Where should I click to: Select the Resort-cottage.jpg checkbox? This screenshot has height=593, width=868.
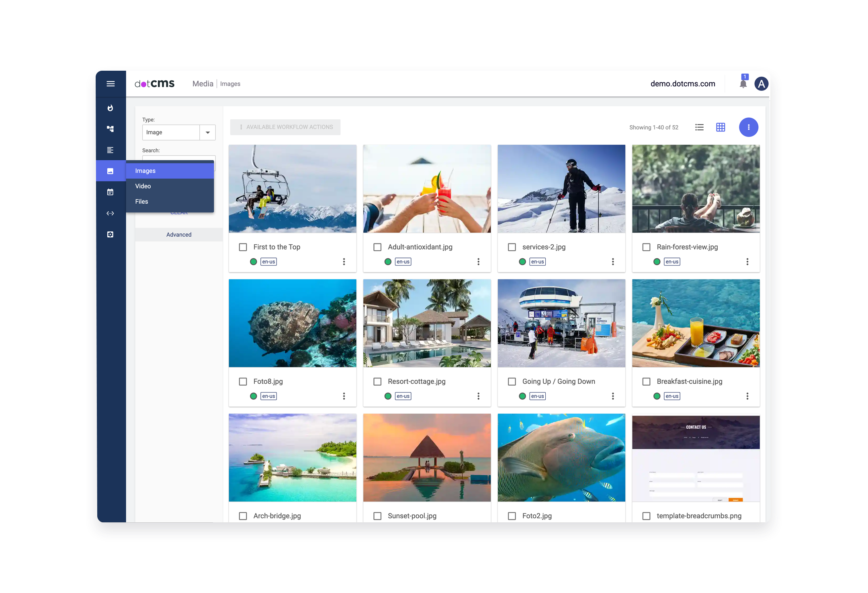tap(377, 382)
